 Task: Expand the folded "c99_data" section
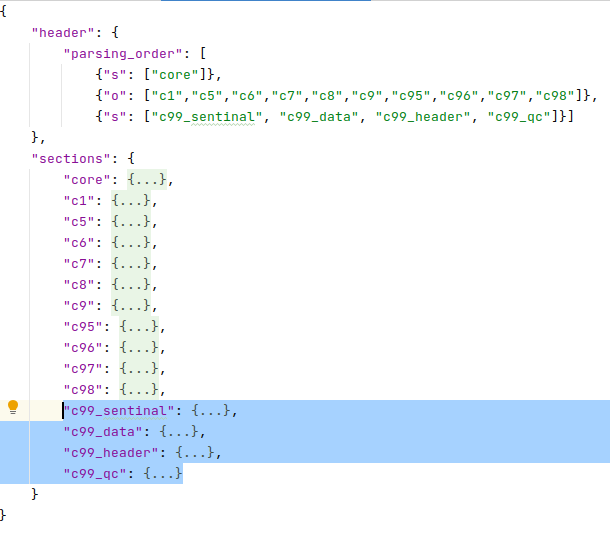point(179,432)
